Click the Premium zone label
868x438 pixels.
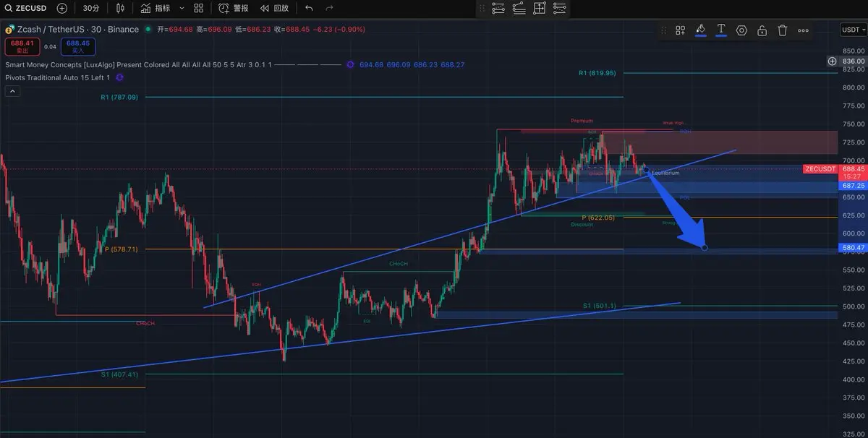pos(582,121)
